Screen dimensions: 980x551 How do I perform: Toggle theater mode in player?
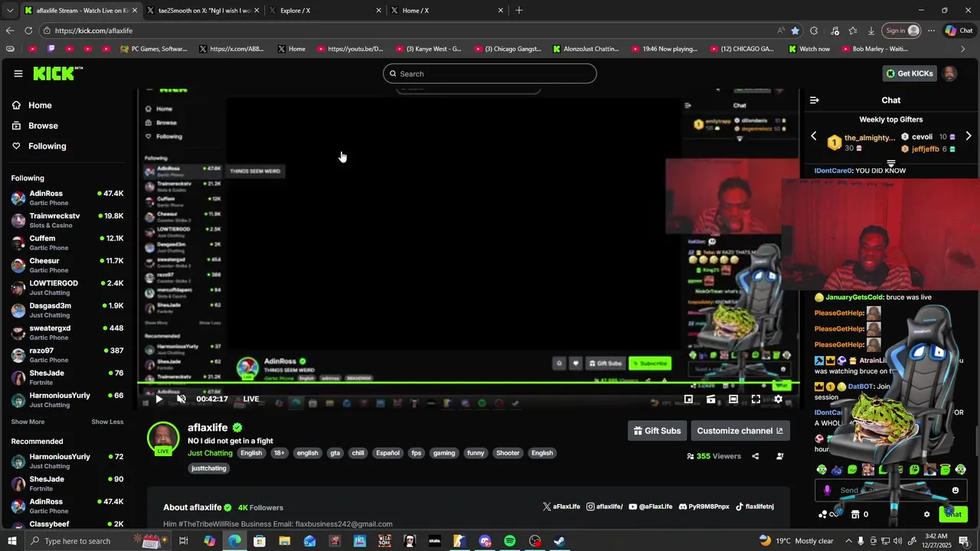click(x=733, y=399)
